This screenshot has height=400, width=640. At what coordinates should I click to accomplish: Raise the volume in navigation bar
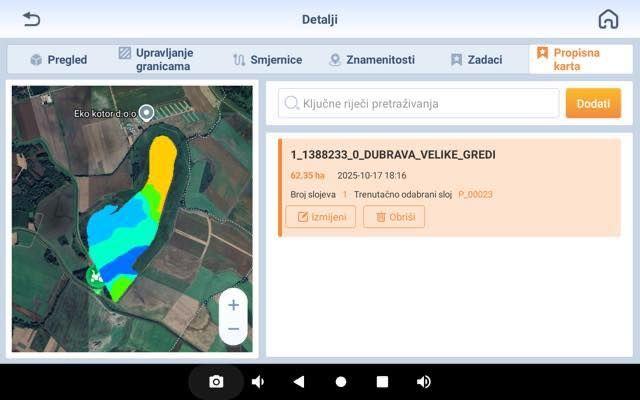coord(424,382)
